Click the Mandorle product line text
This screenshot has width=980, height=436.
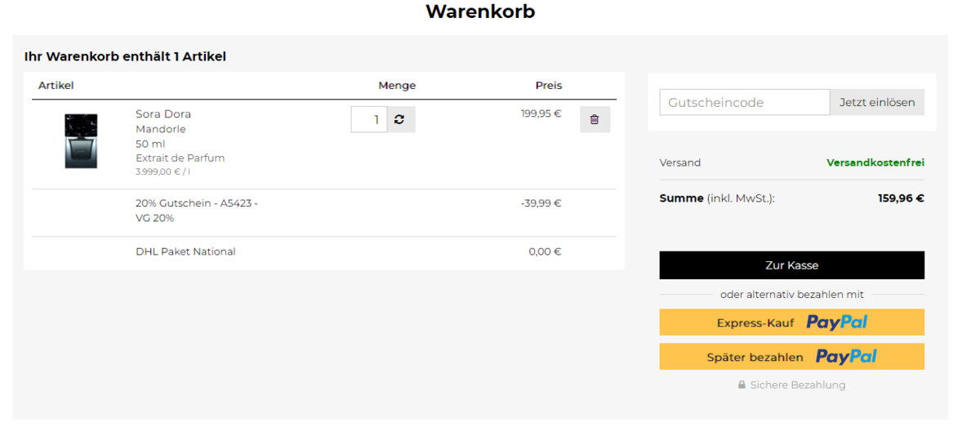[x=161, y=129]
